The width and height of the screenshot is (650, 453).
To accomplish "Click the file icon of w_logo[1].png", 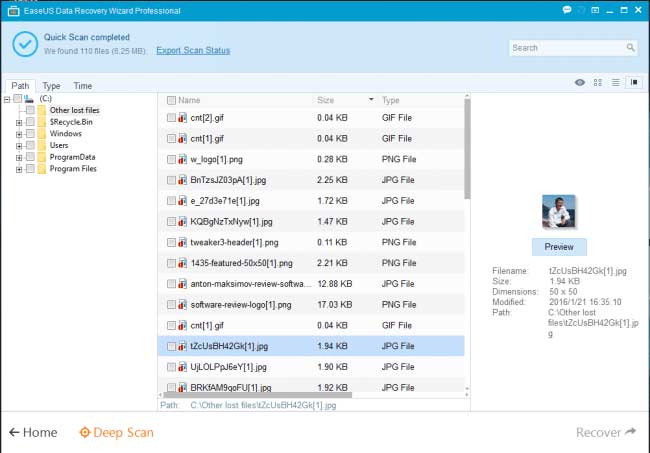I will 182,159.
